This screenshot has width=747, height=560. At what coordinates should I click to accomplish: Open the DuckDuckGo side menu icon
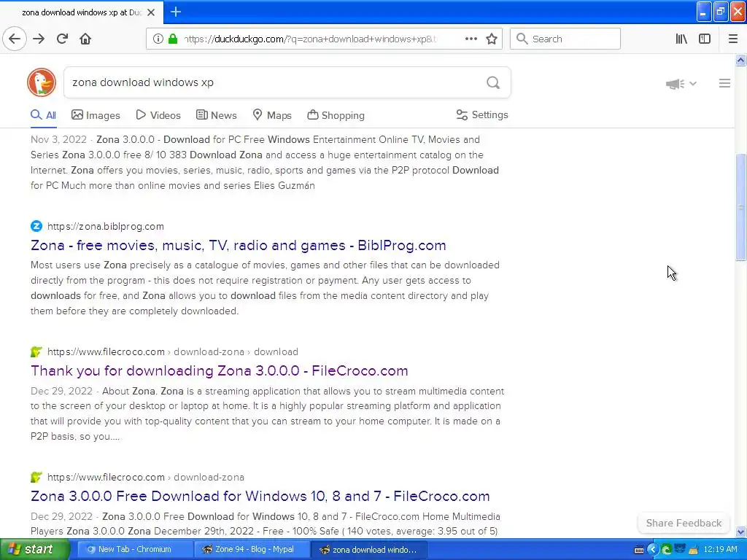coord(724,83)
